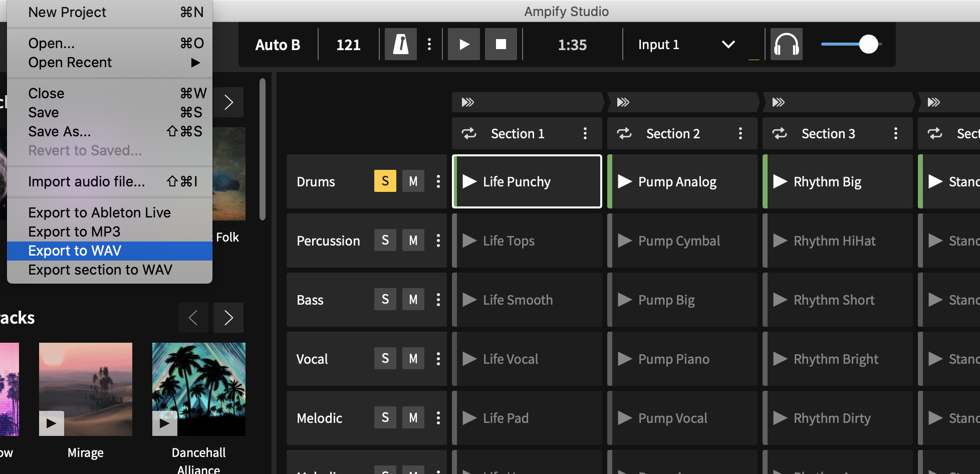
Task: Open the Input 1 dropdown
Action: tap(687, 45)
